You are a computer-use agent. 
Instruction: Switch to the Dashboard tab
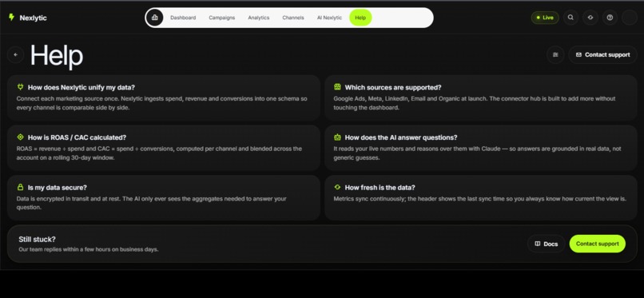tap(183, 18)
